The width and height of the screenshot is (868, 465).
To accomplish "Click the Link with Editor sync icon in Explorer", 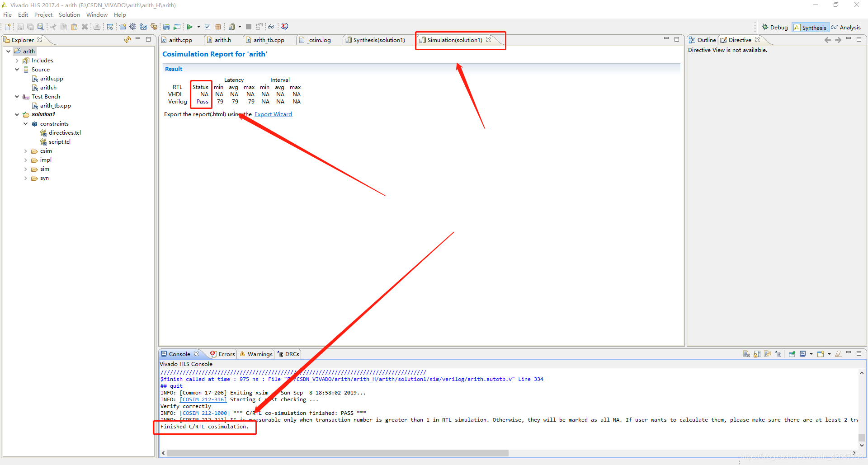I will [127, 40].
